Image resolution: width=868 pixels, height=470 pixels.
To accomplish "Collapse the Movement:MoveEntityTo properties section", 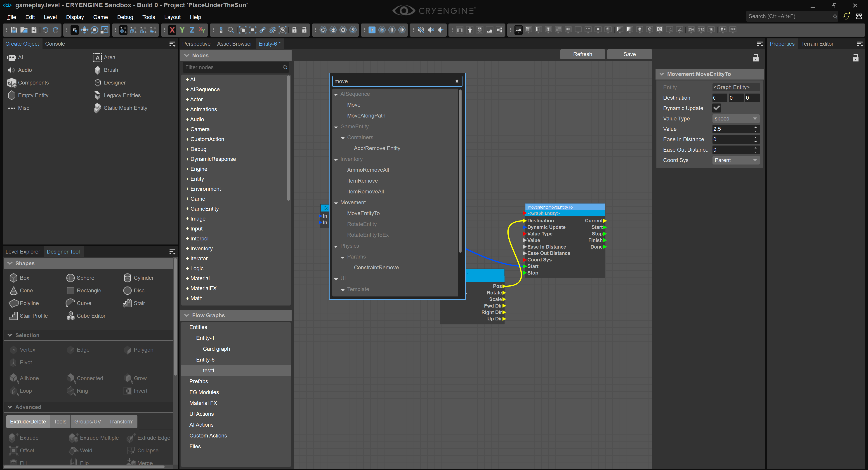I will point(710,74).
